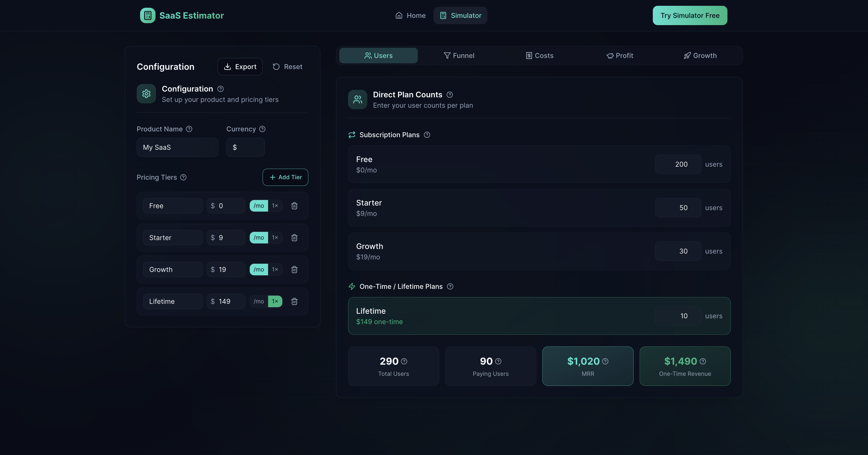Click the Export download icon
The image size is (868, 455).
click(228, 66)
